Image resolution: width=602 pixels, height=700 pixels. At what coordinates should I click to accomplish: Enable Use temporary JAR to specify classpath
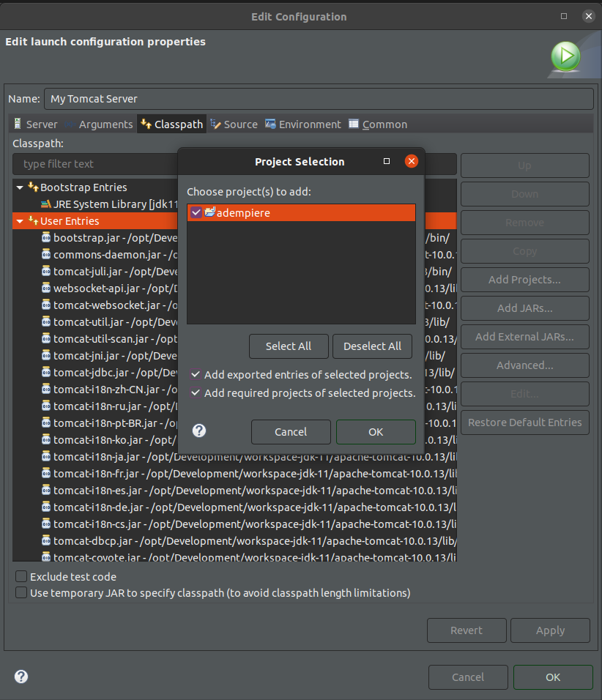(x=21, y=592)
